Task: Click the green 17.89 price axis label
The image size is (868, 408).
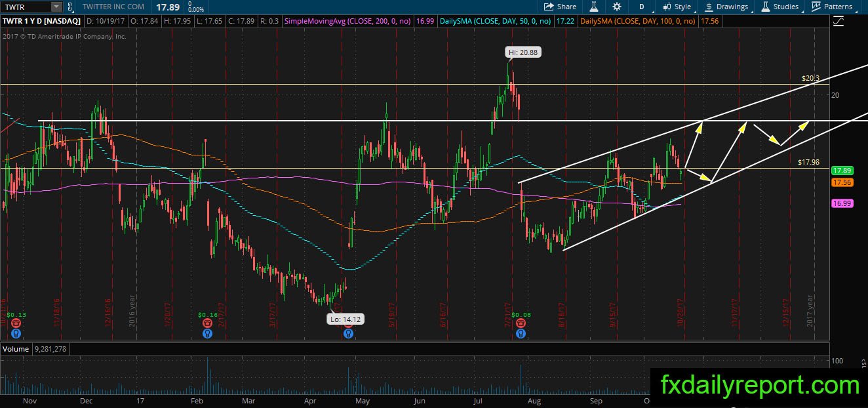Action: pyautogui.click(x=842, y=170)
